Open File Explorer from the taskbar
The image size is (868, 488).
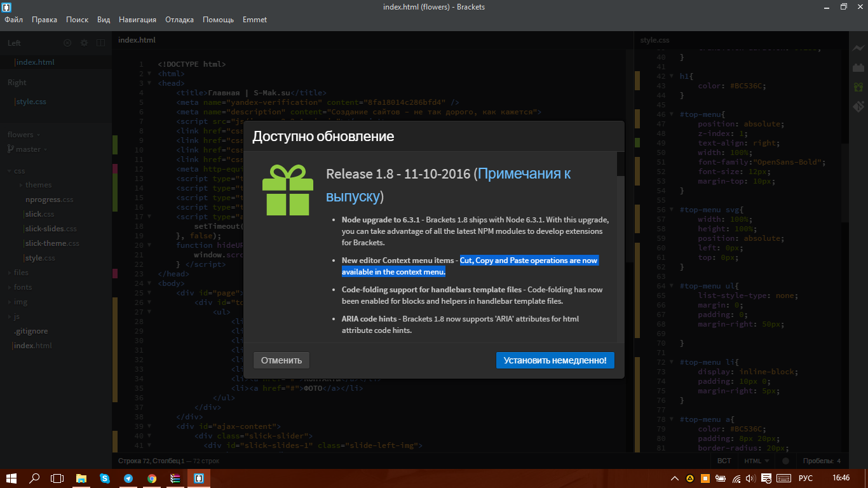coord(81,478)
